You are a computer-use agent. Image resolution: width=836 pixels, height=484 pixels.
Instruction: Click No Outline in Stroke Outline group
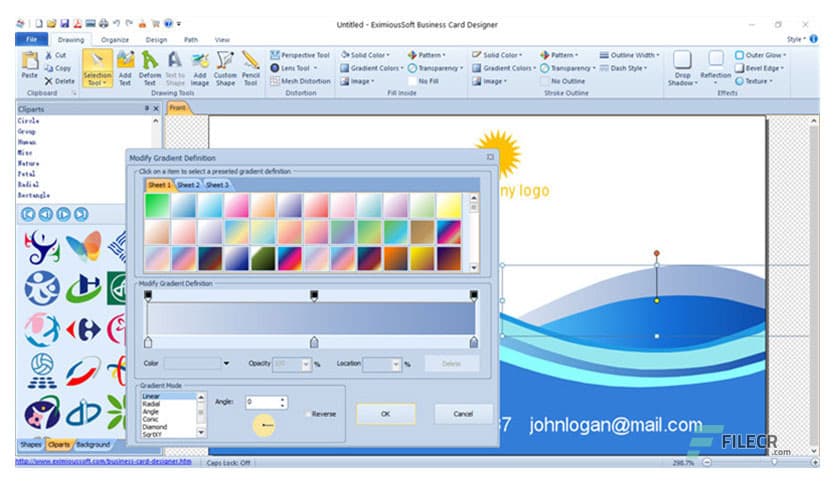coord(562,81)
